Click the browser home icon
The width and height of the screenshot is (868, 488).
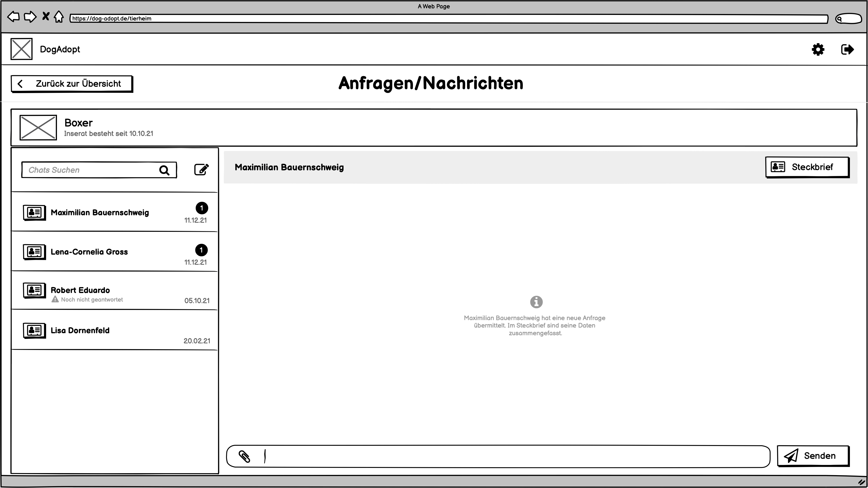pyautogui.click(x=59, y=16)
